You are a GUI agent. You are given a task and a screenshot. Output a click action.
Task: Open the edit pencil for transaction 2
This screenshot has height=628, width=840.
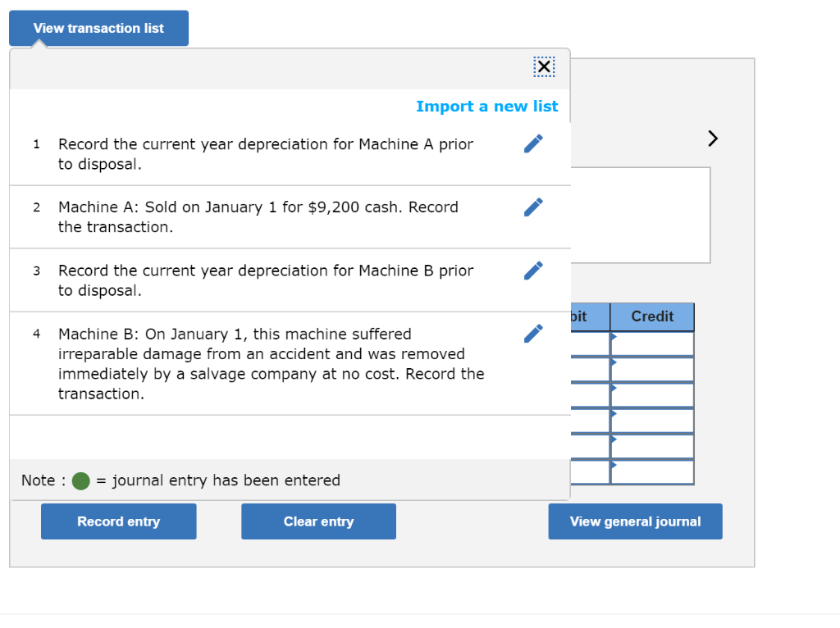click(533, 207)
